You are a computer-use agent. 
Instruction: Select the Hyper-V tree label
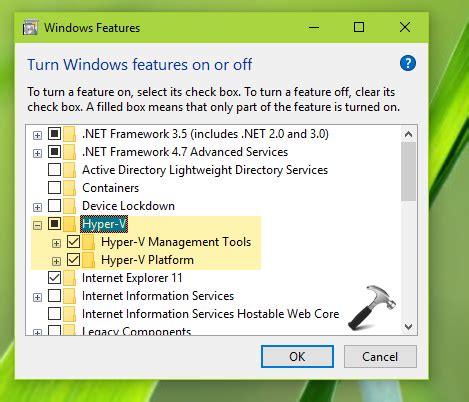tap(104, 224)
